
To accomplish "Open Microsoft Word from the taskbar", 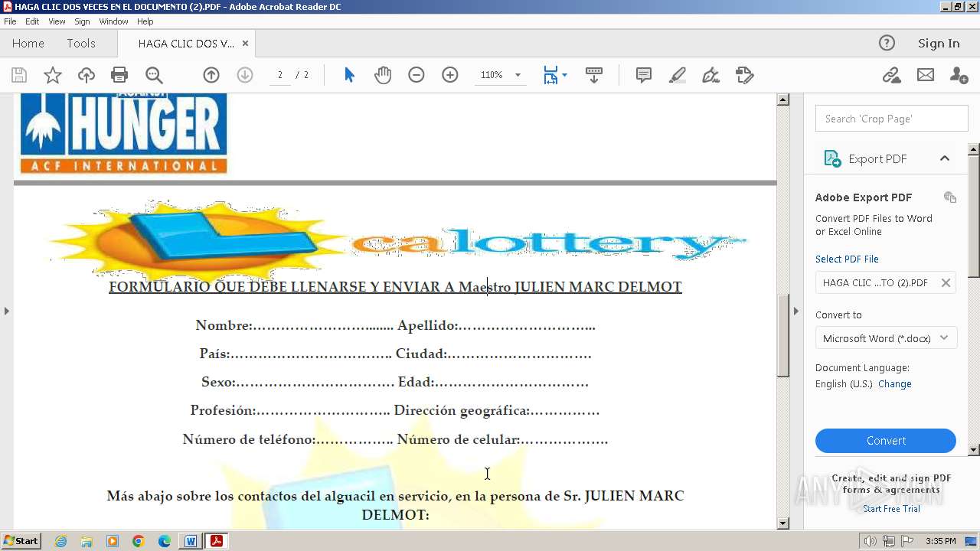I will pos(191,541).
